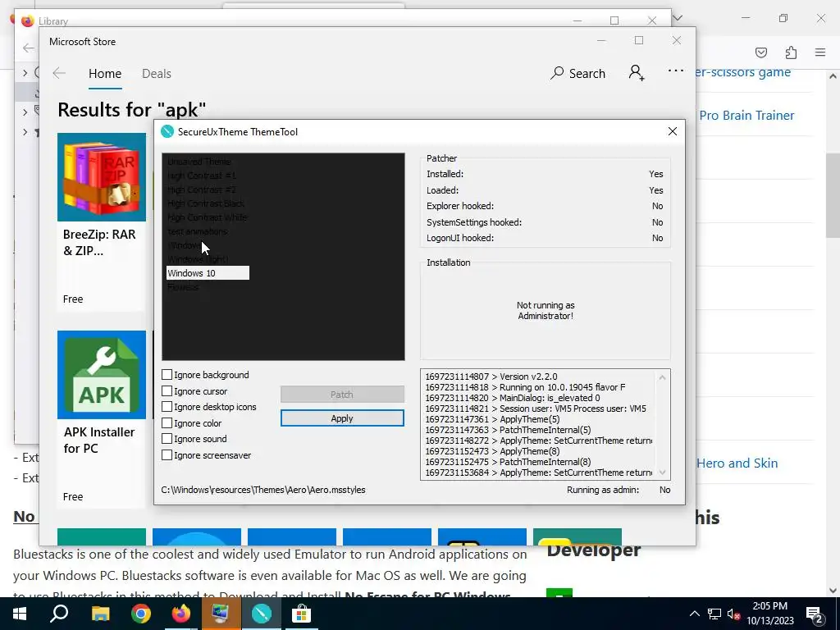Click the taskbar clock and date
840x630 pixels.
[769, 614]
